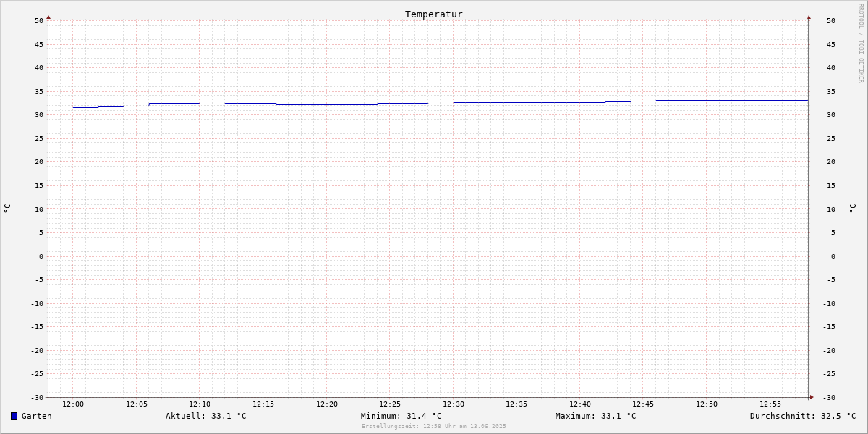Click the 12:00 time axis label
Image resolution: width=868 pixels, height=434 pixels.
[x=73, y=404]
